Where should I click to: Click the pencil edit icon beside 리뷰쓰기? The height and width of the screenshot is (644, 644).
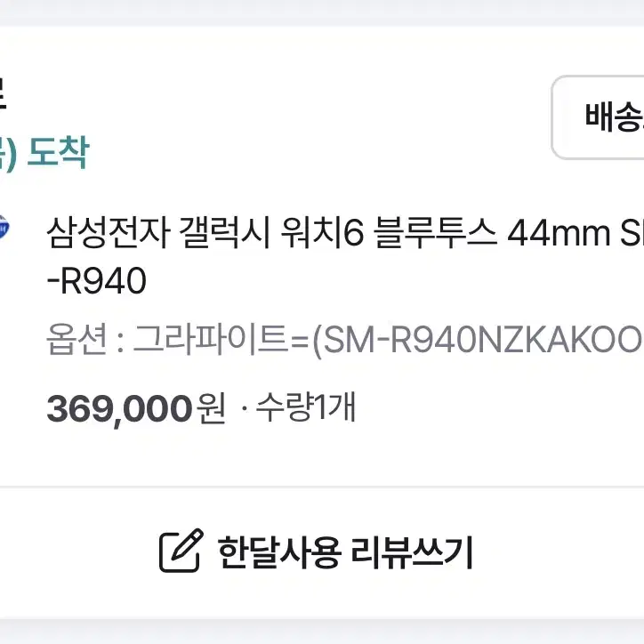click(x=181, y=551)
